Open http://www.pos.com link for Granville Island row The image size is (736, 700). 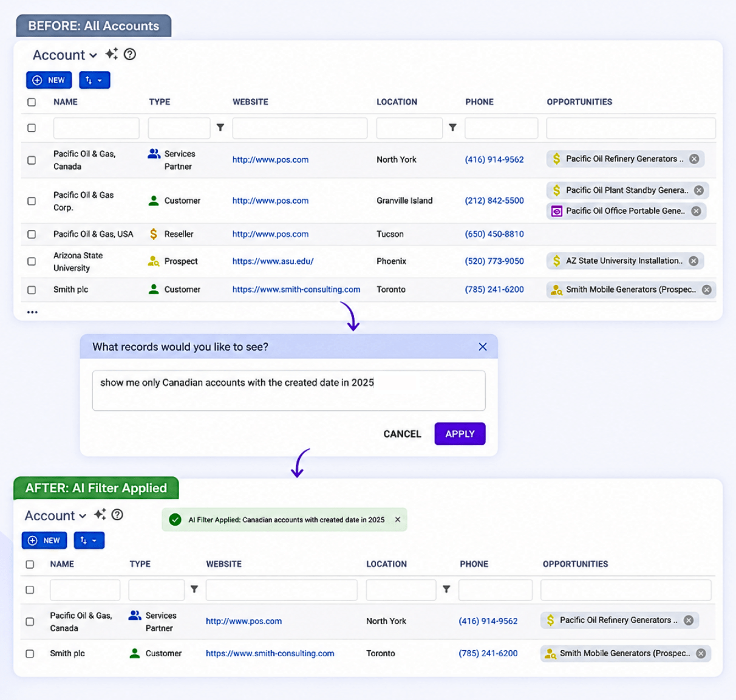270,201
